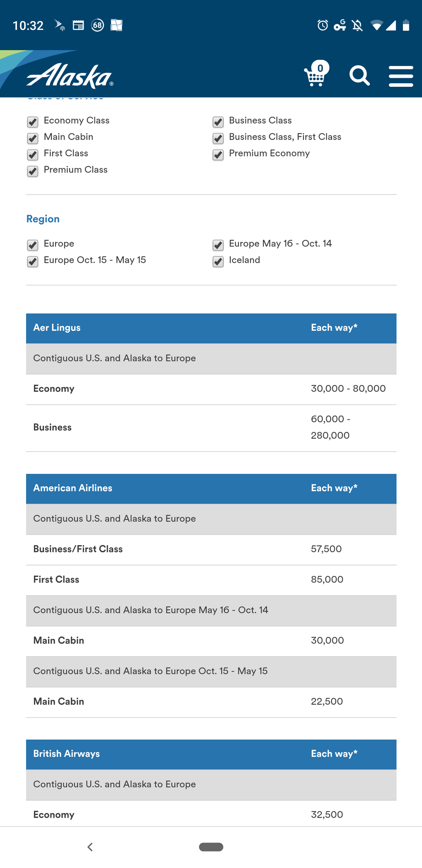The width and height of the screenshot is (422, 868).
Task: Open the hamburger menu icon
Action: pyautogui.click(x=401, y=76)
